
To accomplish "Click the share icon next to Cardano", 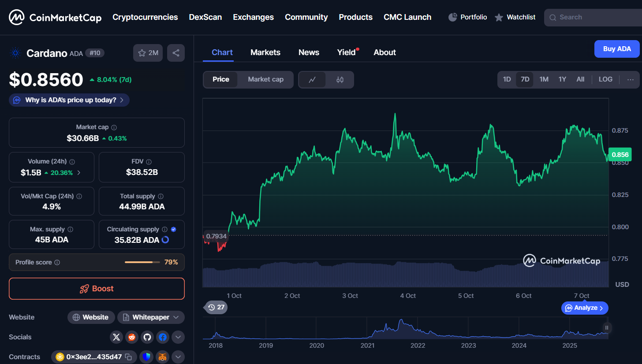I will (176, 53).
